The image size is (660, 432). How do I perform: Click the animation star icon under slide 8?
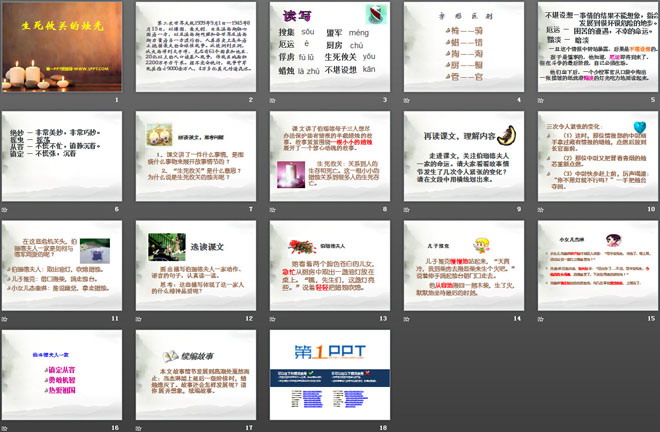(x=273, y=209)
